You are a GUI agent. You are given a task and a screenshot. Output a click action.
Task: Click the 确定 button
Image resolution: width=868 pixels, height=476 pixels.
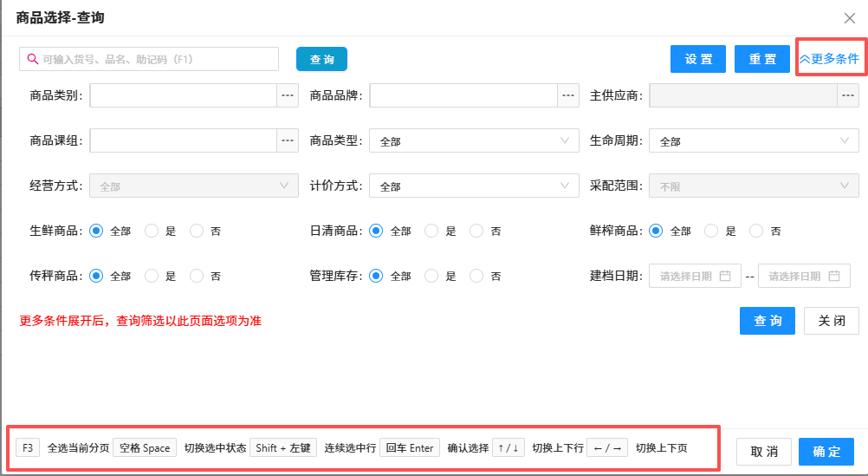pyautogui.click(x=826, y=452)
